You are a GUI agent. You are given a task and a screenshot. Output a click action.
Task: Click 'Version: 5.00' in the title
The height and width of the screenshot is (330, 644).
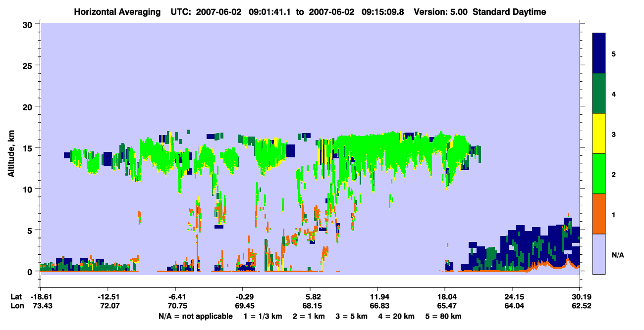(x=440, y=12)
